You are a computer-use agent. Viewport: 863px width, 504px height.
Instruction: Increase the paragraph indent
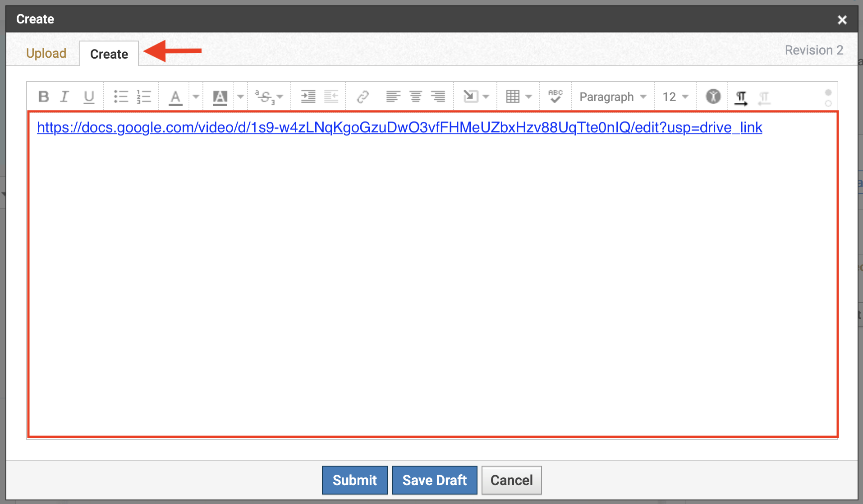click(308, 96)
